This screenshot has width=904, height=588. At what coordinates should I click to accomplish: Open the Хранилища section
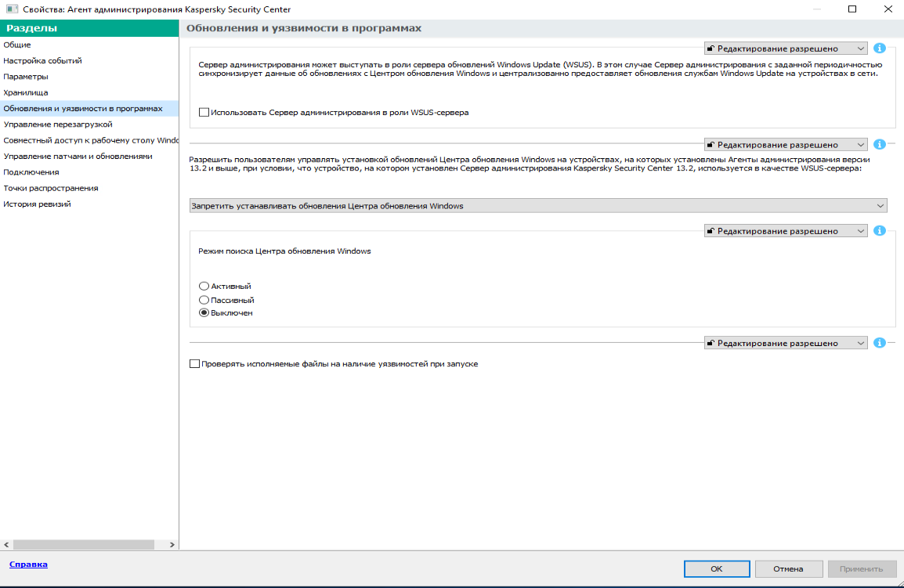(x=89, y=92)
